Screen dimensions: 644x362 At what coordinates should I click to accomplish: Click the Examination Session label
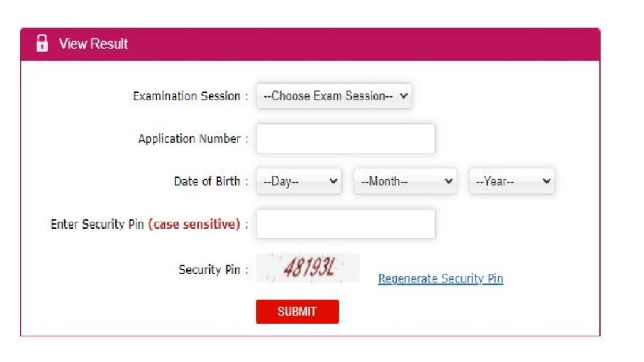tap(187, 96)
